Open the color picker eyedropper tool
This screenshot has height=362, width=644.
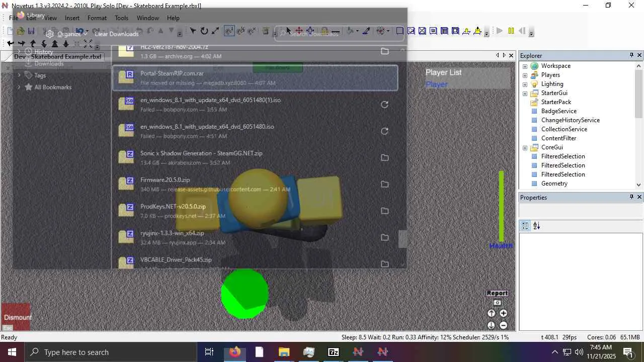366,31
